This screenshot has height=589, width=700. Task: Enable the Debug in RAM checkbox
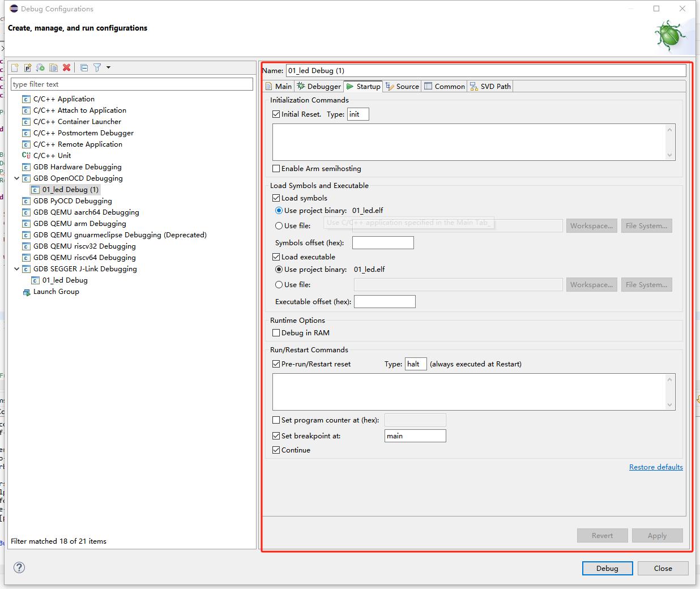(x=276, y=332)
